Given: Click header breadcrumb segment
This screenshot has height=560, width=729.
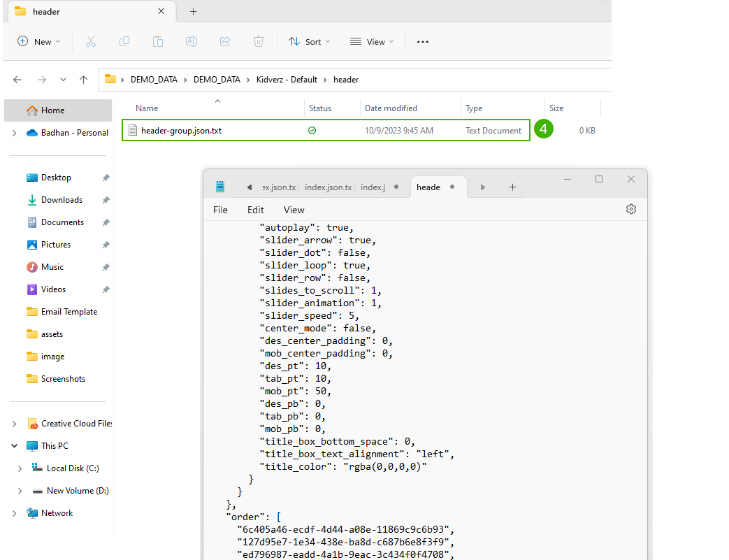Looking at the screenshot, I should coord(346,80).
